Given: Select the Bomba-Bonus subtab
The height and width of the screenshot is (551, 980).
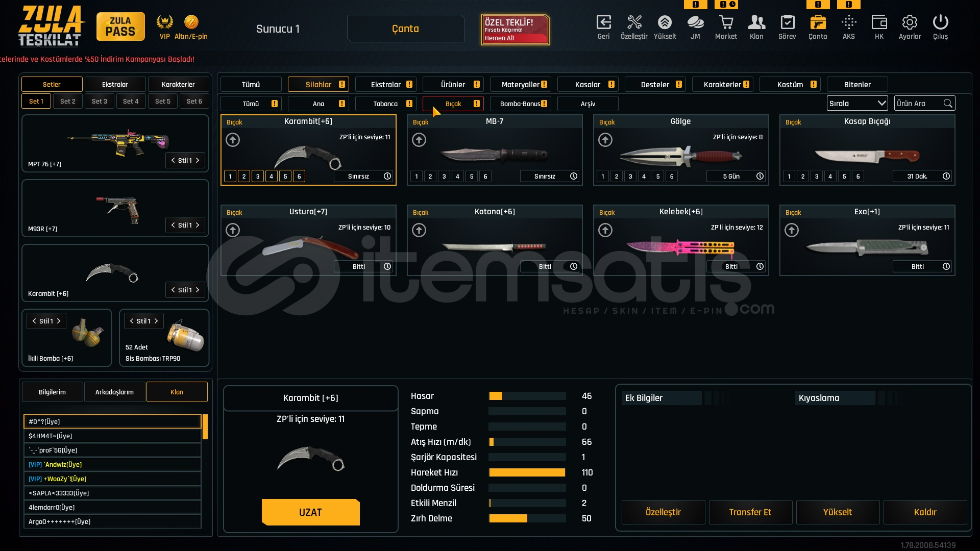Looking at the screenshot, I should pos(521,104).
